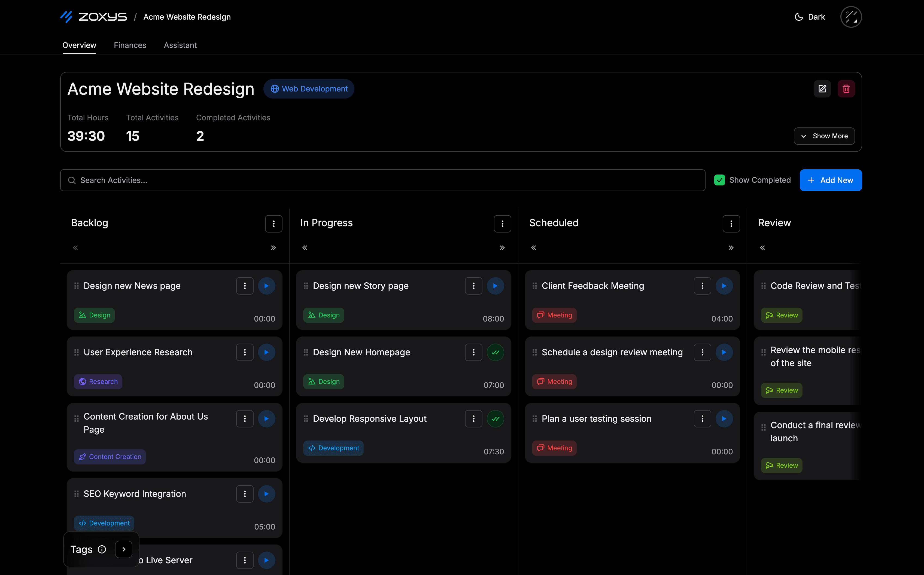Switch to the Overview tab

tap(79, 45)
